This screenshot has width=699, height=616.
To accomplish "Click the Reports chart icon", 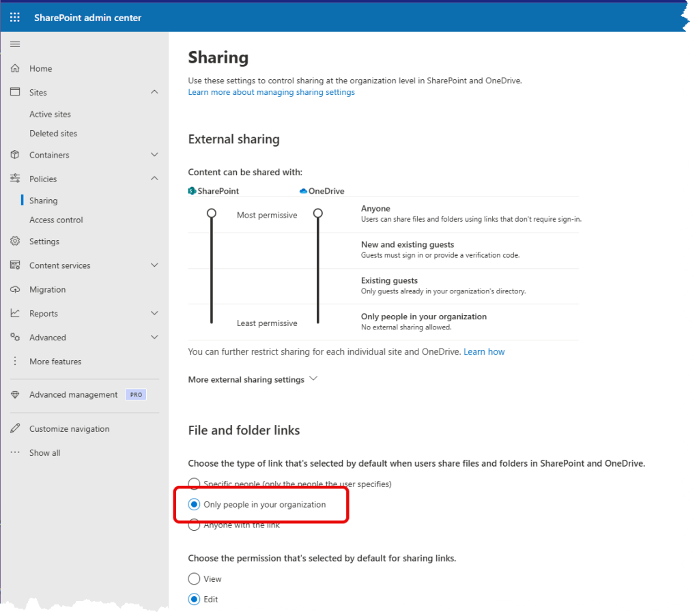I will [x=15, y=314].
